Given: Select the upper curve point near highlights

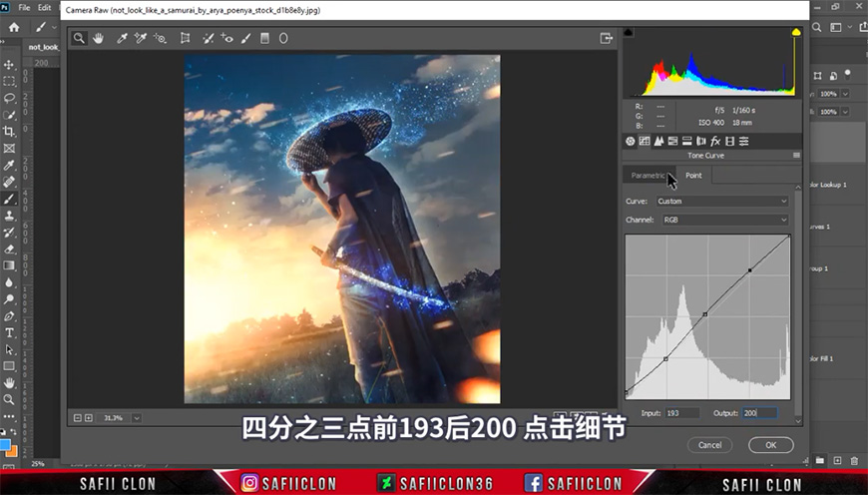Looking at the screenshot, I should (749, 270).
